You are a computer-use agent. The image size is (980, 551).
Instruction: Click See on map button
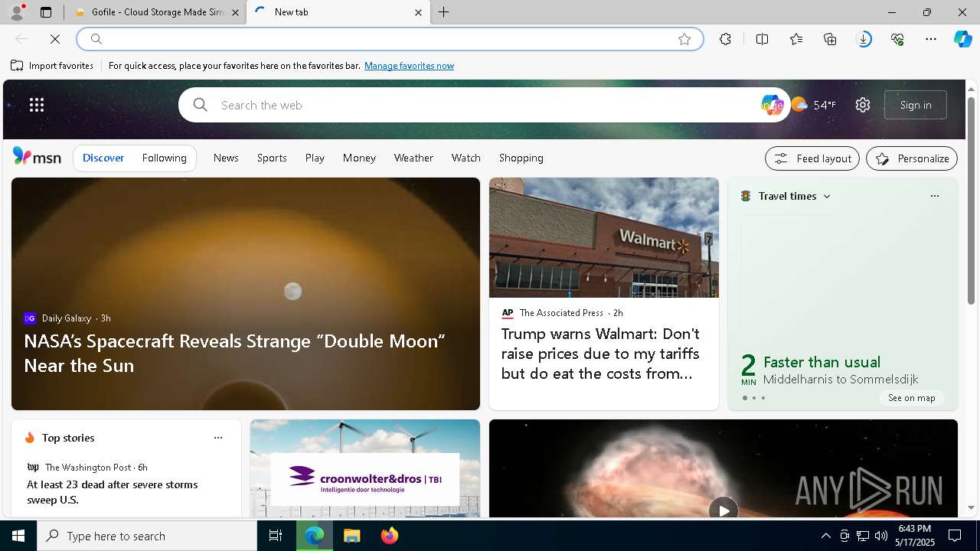[911, 398]
